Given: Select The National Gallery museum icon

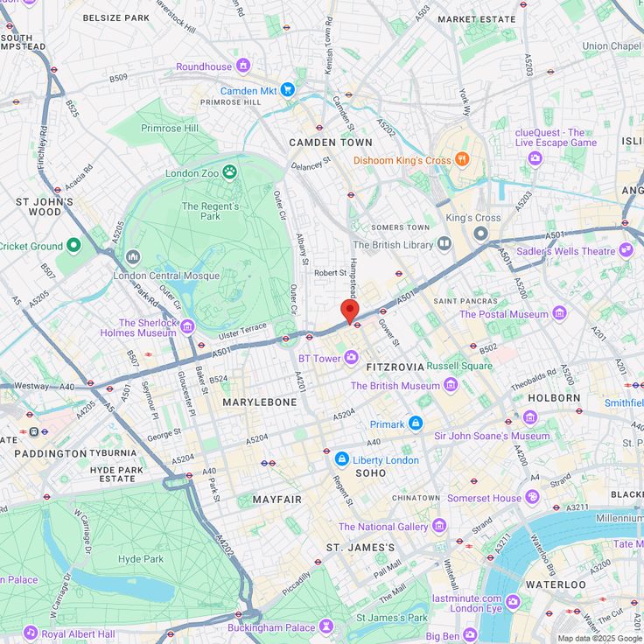Looking at the screenshot, I should click(439, 525).
